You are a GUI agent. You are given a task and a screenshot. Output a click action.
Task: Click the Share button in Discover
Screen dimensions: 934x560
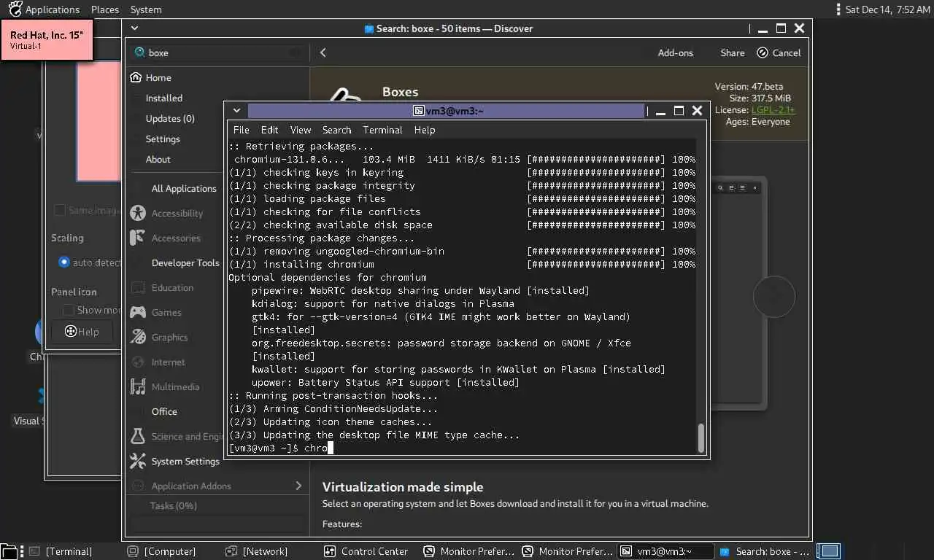click(x=733, y=52)
